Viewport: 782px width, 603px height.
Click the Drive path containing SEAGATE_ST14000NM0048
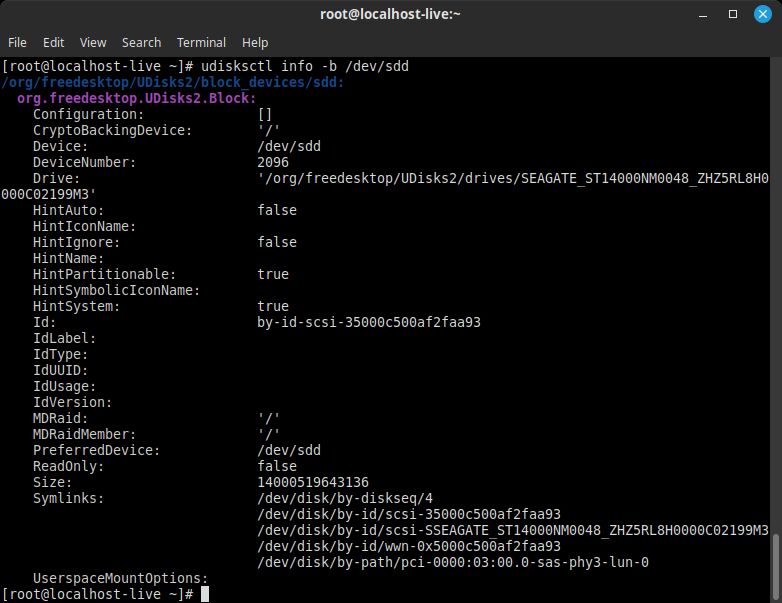tap(513, 178)
